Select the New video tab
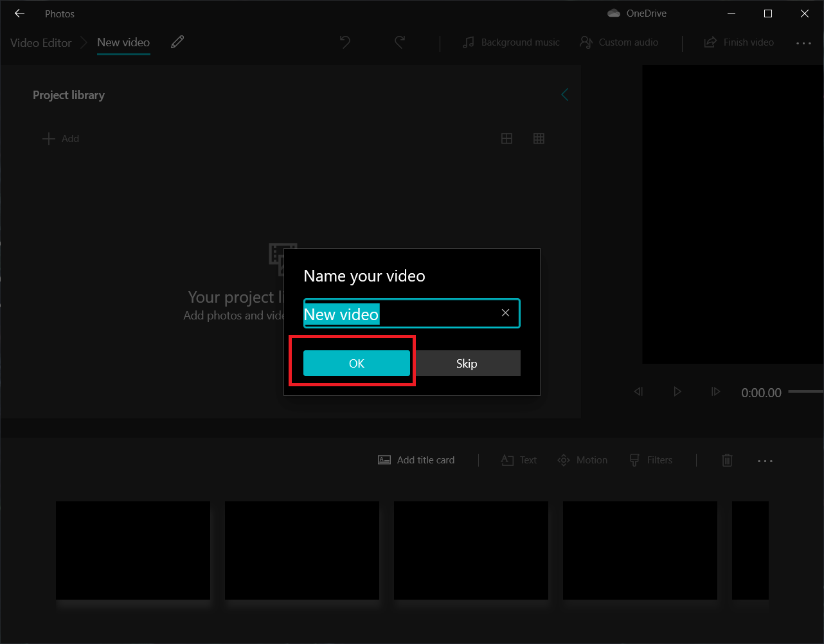Screen dimensions: 824x644 pyautogui.click(x=123, y=42)
